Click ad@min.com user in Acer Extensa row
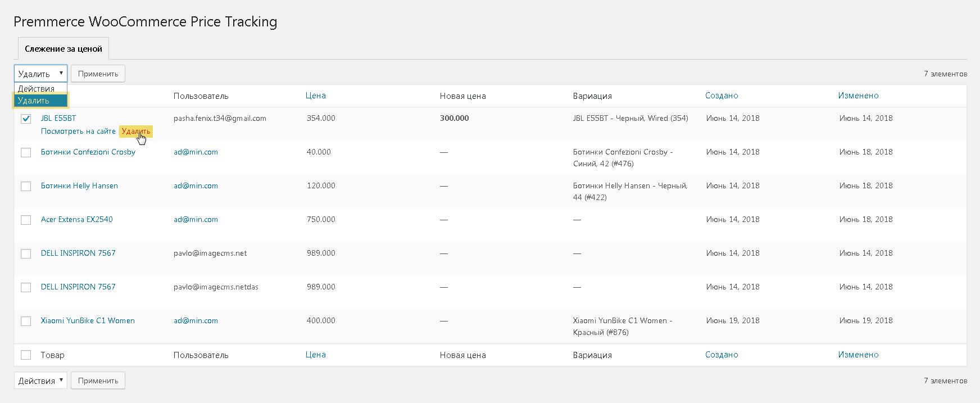 click(x=196, y=219)
